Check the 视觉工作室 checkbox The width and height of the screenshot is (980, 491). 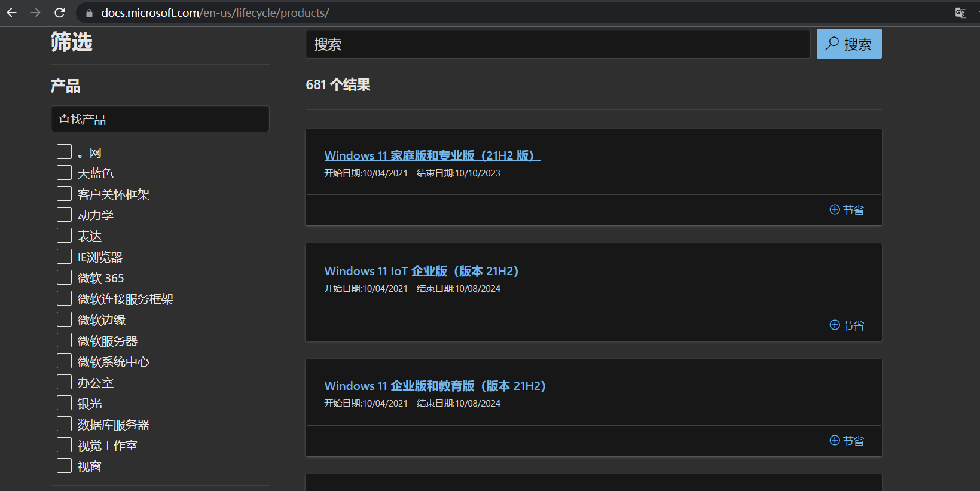[x=64, y=445]
